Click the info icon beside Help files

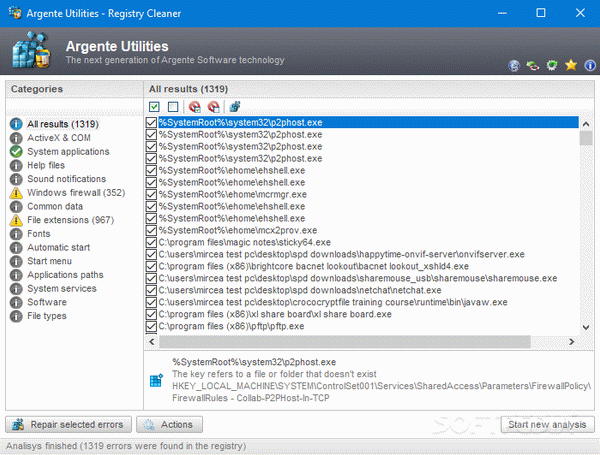pos(16,165)
